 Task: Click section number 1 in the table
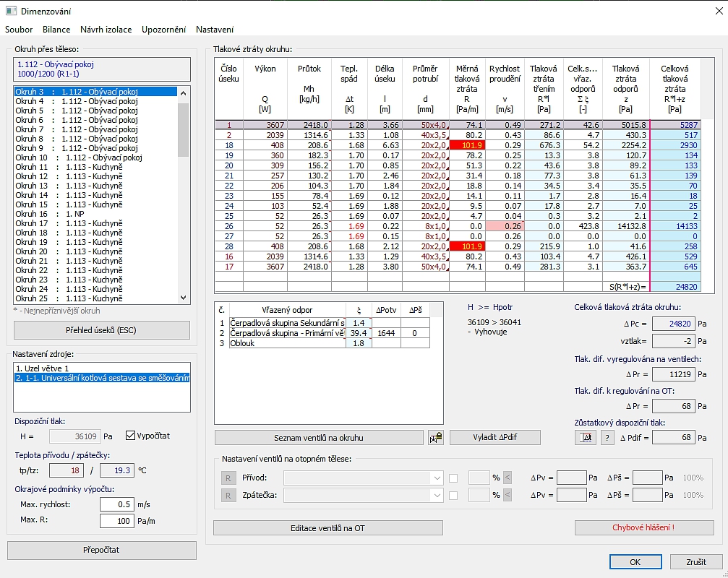pos(228,125)
